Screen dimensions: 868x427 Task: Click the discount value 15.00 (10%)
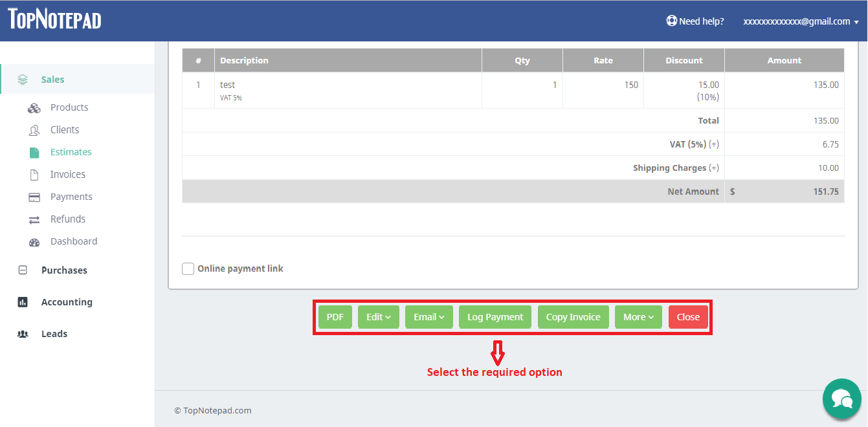click(x=708, y=91)
